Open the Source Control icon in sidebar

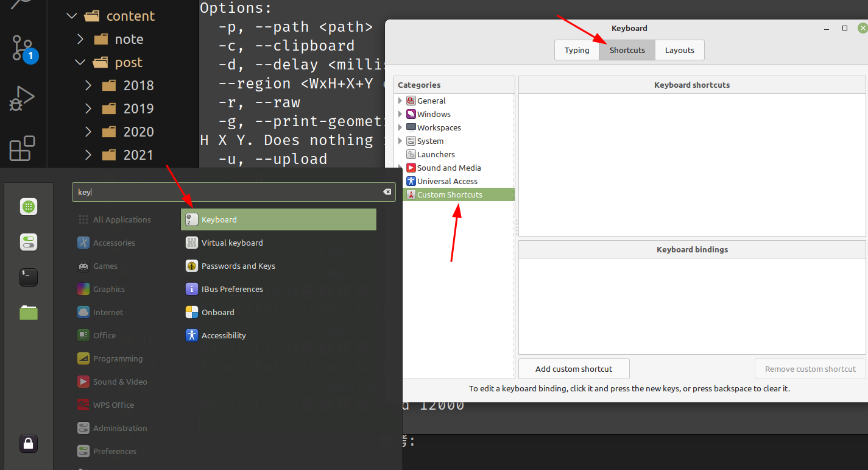coord(23,48)
